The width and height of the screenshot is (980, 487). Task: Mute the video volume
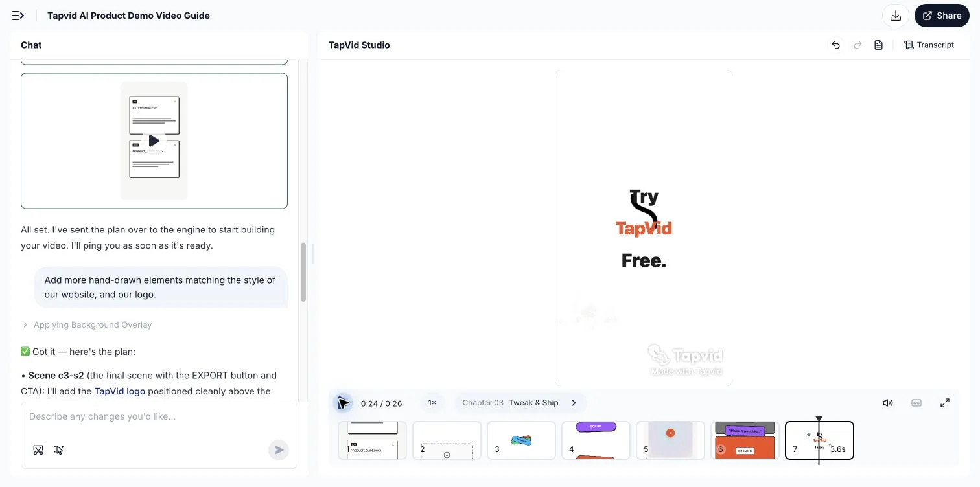point(888,403)
